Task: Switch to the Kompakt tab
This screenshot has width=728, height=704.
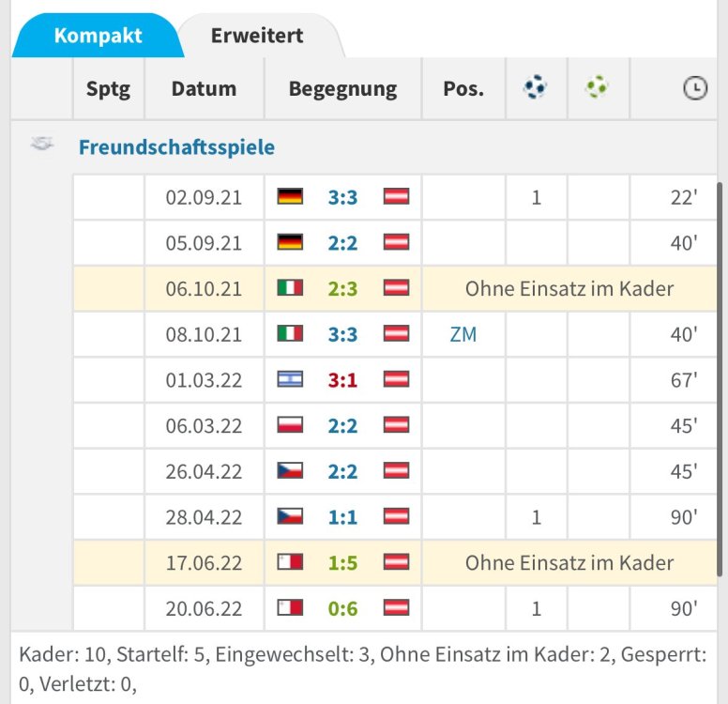Action: click(98, 36)
